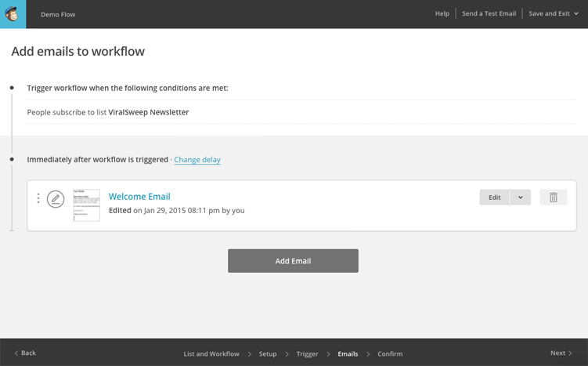Go Back using bottom-left button
This screenshot has width=588, height=366.
[25, 353]
